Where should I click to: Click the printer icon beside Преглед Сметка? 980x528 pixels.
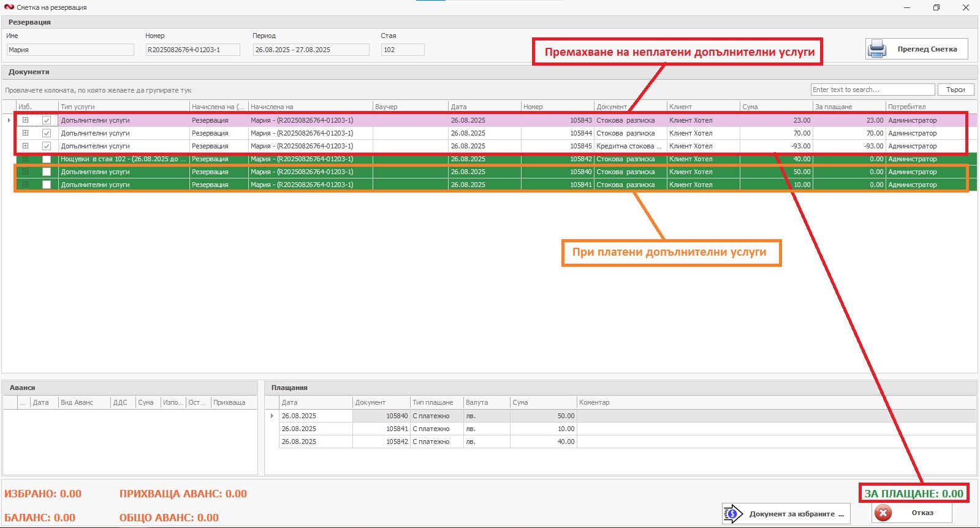(x=877, y=49)
